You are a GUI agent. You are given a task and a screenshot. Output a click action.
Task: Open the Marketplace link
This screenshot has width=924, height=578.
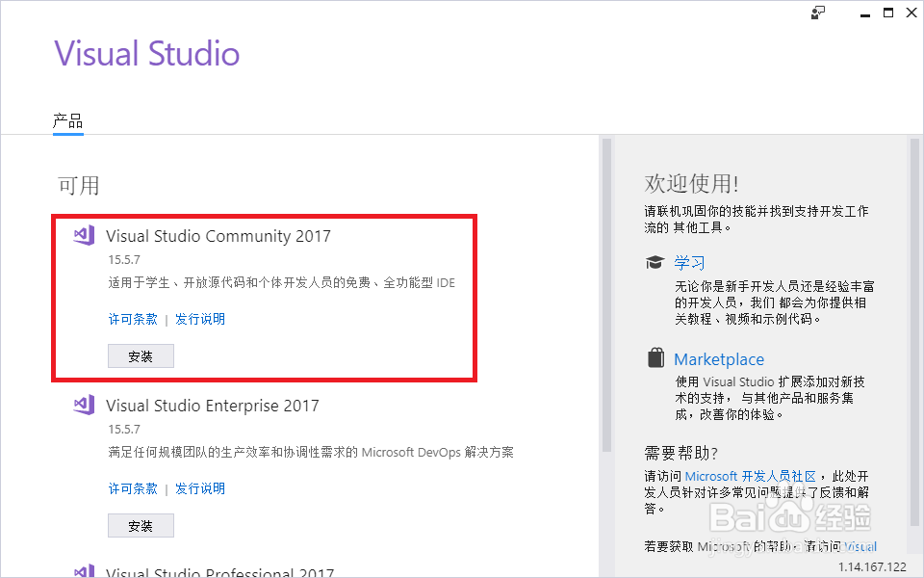click(719, 359)
